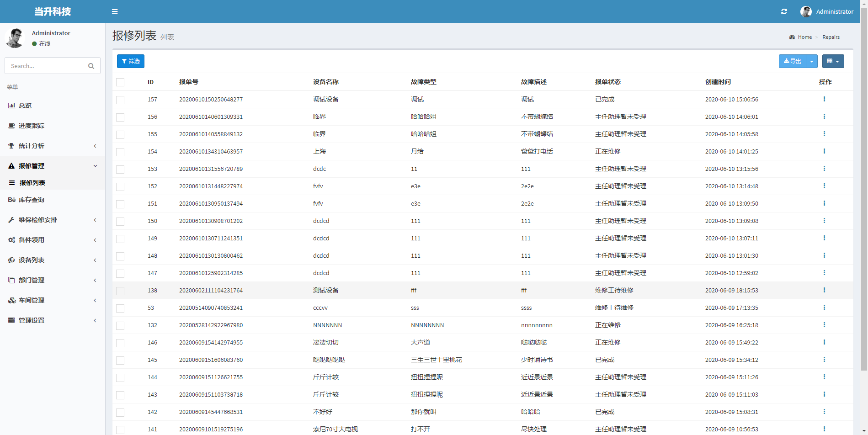Select the checkbox for row ID 150
868x435 pixels.
coord(120,221)
